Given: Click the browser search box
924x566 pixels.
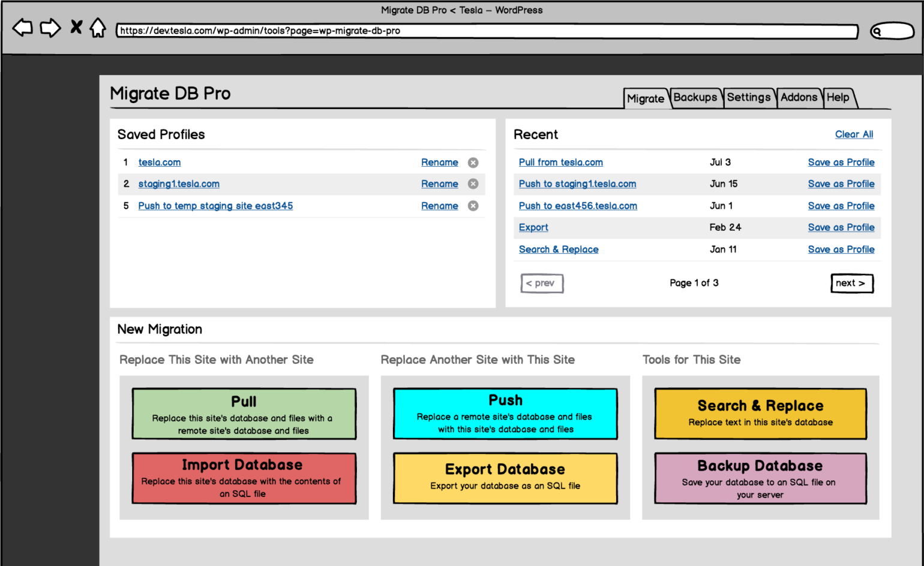Looking at the screenshot, I should [x=892, y=31].
